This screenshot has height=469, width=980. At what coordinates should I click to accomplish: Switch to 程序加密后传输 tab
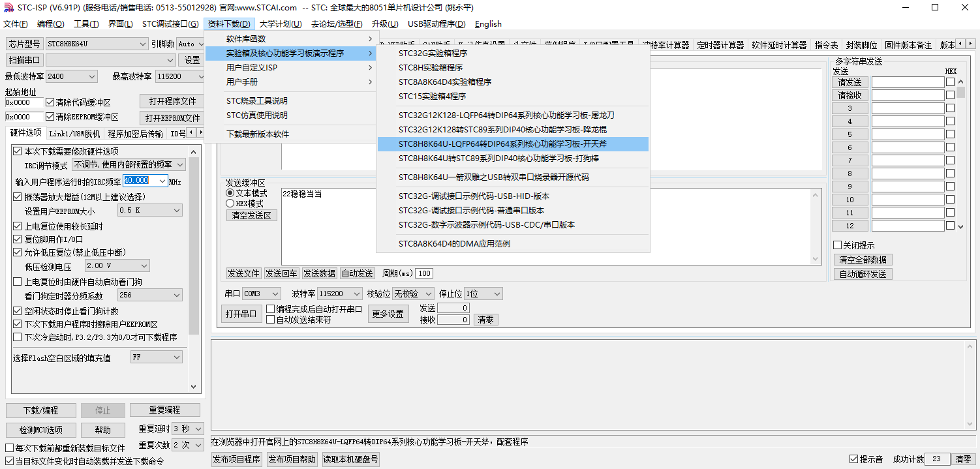pos(136,134)
